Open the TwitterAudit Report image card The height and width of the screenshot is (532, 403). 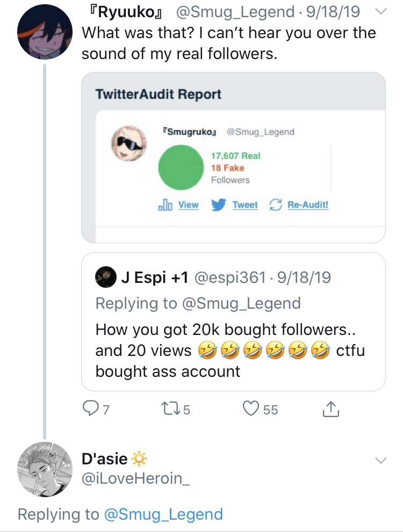coord(233,157)
